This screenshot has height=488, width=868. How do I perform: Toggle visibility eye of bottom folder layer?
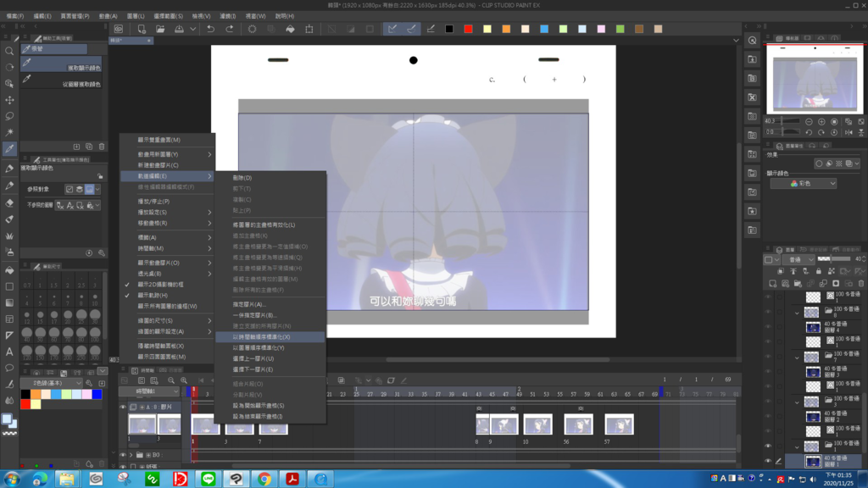coord(768,446)
